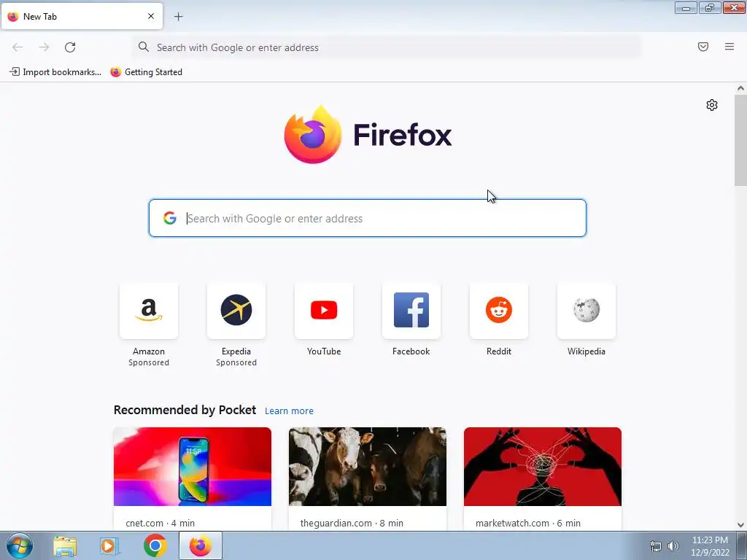The height and width of the screenshot is (560, 747).
Task: Click the Google G icon in search box
Action: click(169, 218)
